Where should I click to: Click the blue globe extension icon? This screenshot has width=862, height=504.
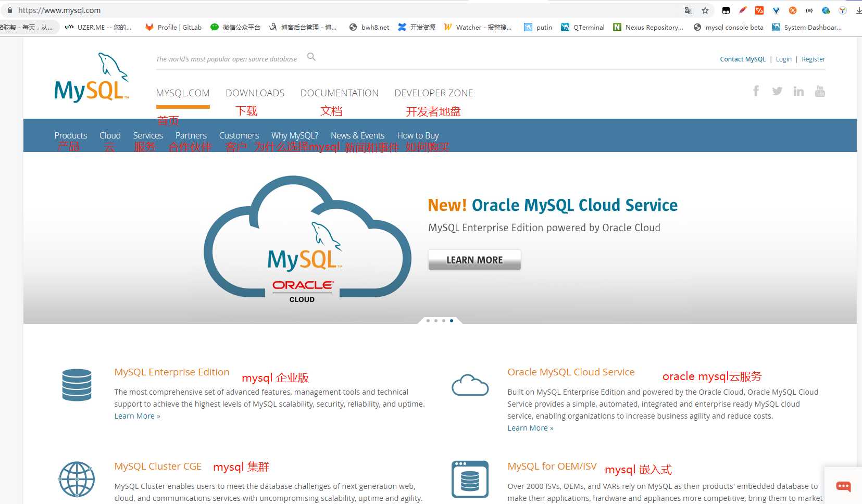[x=826, y=10]
